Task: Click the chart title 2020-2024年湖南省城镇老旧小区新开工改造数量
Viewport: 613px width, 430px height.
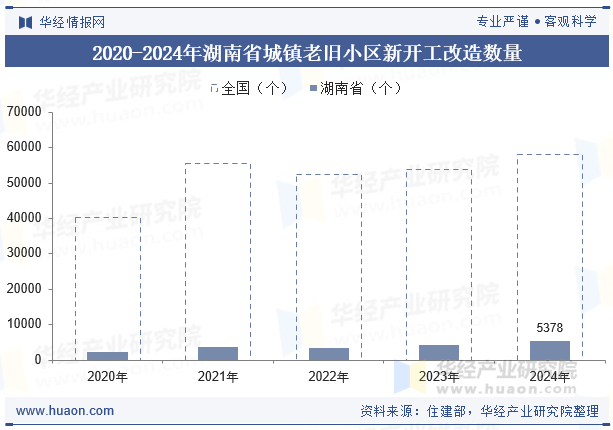Action: pos(307,53)
